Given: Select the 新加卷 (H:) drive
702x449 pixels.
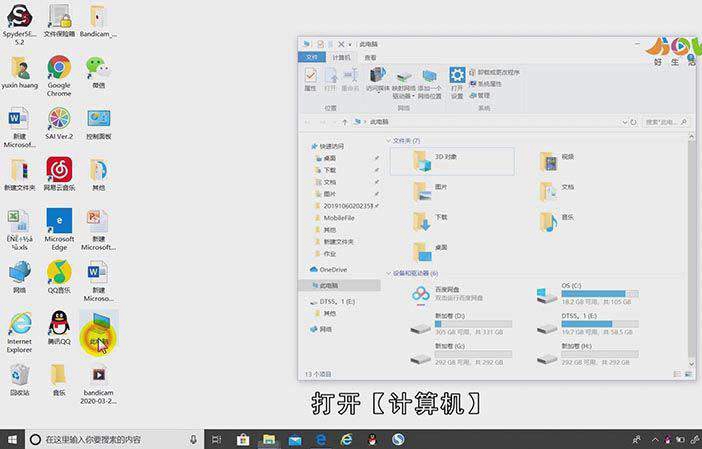Looking at the screenshot, I should tap(588, 354).
